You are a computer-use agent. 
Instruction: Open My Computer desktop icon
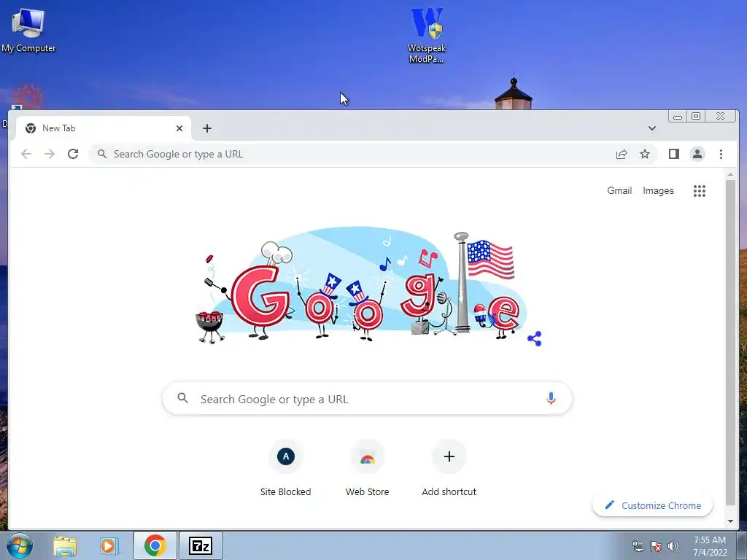tap(28, 31)
